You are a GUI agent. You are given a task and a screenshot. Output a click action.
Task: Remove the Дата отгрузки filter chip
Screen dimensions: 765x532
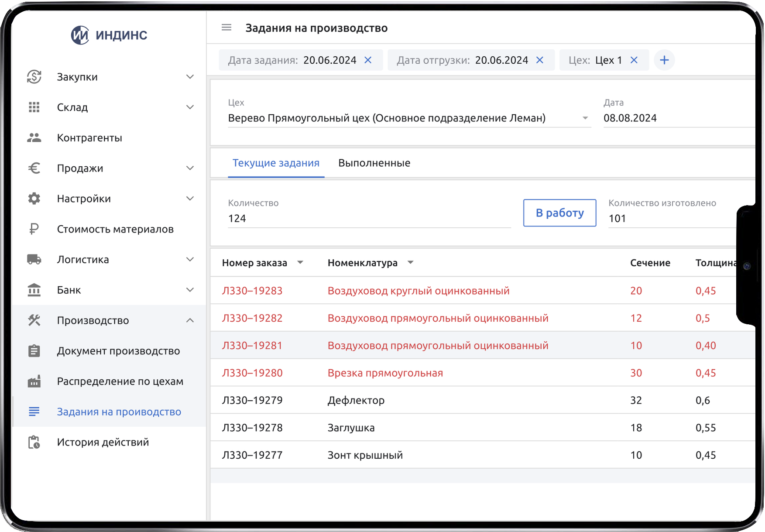coord(540,60)
